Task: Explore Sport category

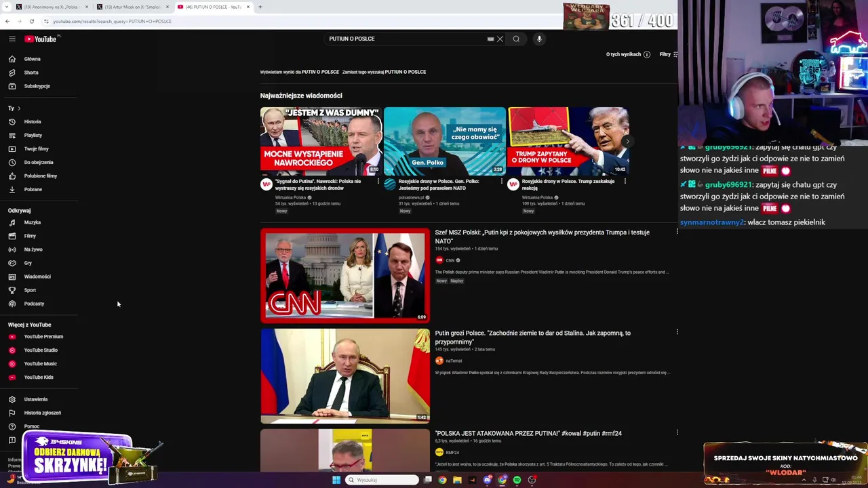Action: (30, 290)
